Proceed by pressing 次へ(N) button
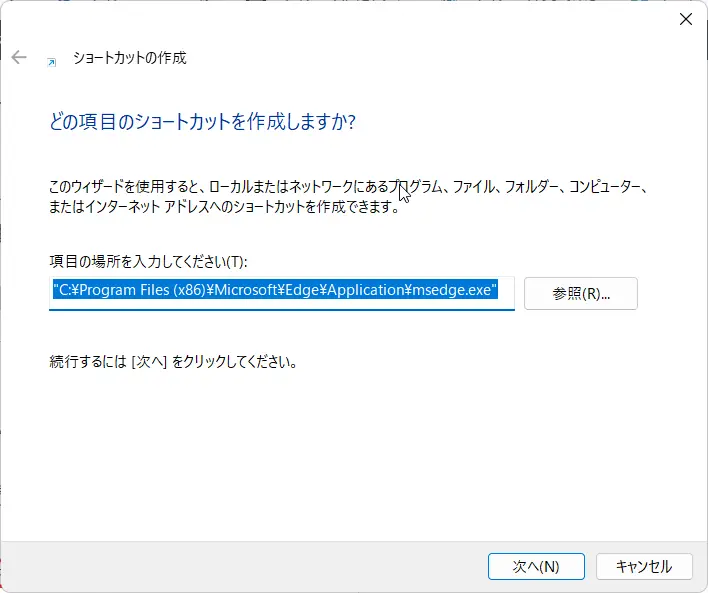This screenshot has height=593, width=708. 536,566
